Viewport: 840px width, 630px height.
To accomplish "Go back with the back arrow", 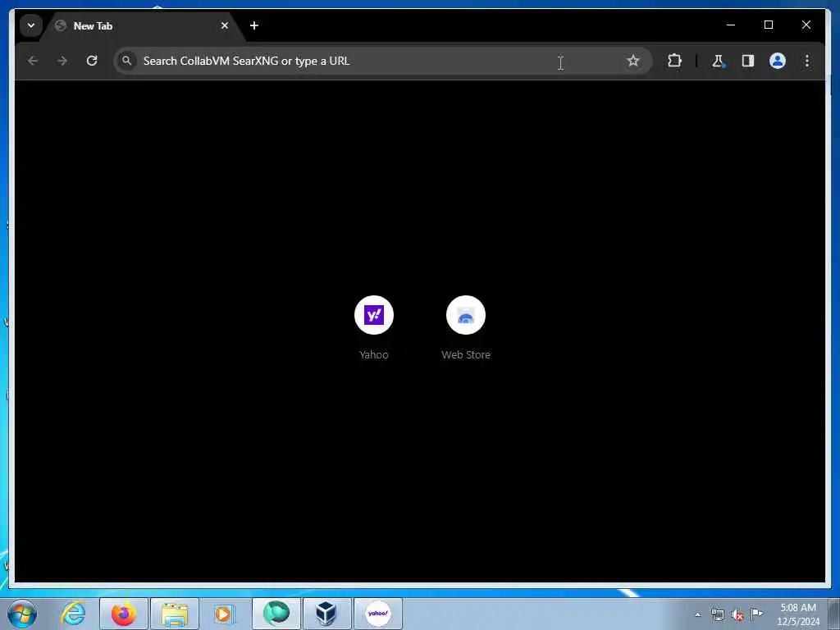I will click(x=33, y=61).
